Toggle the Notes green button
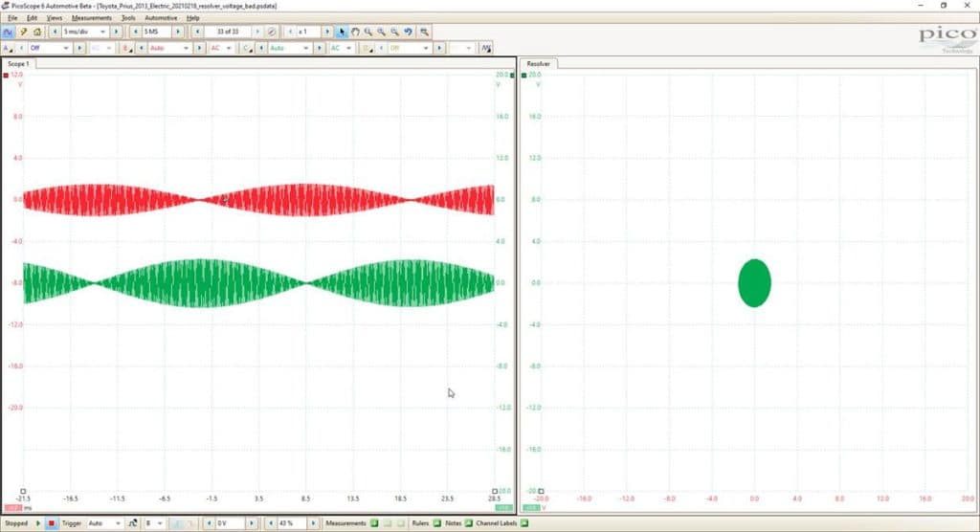Screen dimensions: 980x532 pos(468,523)
